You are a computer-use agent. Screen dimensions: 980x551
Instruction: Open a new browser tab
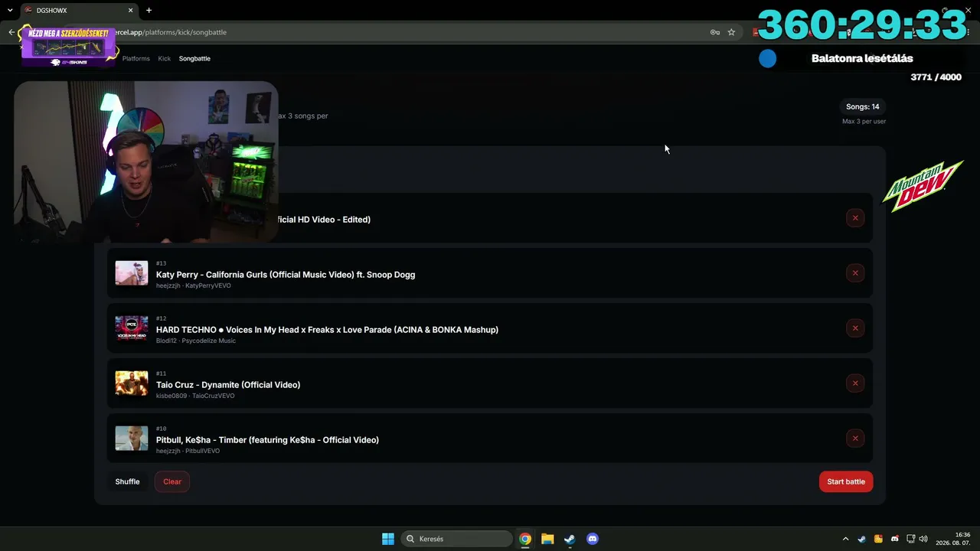click(x=149, y=10)
